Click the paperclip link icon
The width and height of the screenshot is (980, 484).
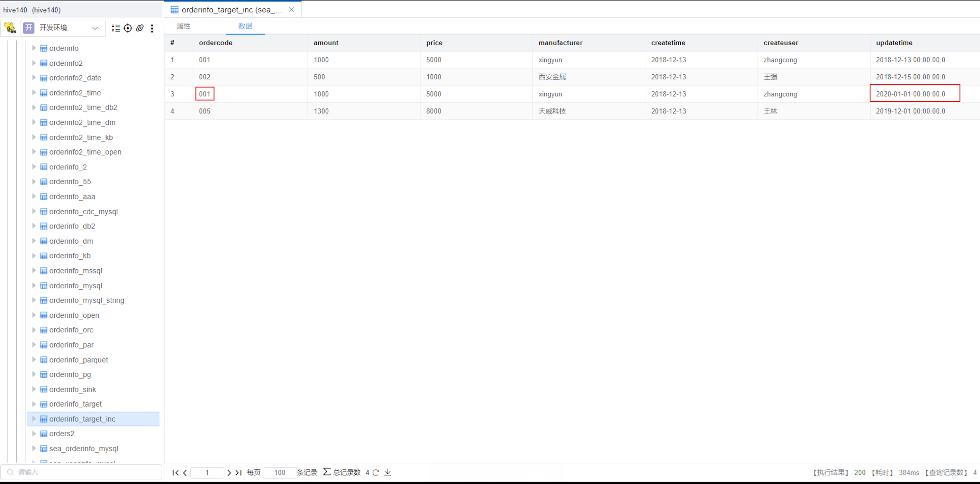click(139, 28)
